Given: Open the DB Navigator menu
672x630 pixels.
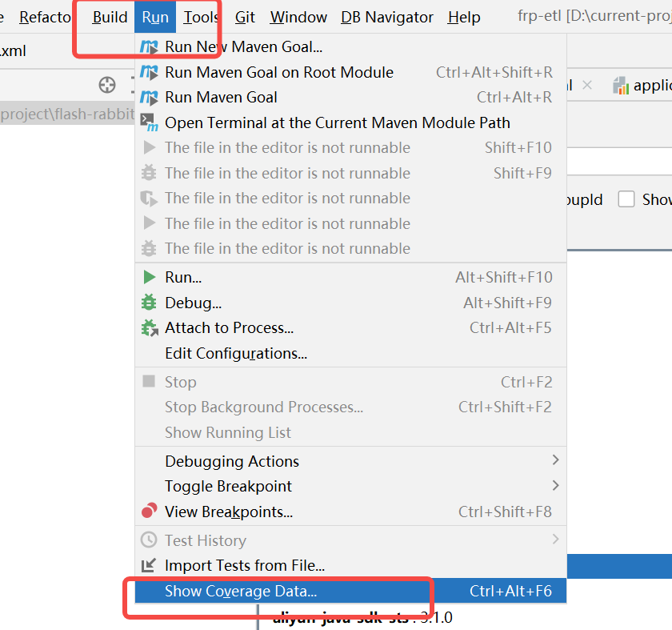Looking at the screenshot, I should pyautogui.click(x=387, y=17).
